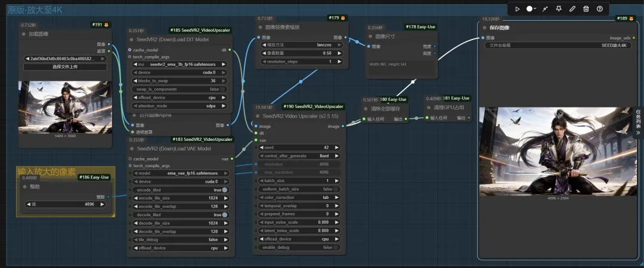Toggle decode_tiled switch
This screenshot has height=268, width=644.
coord(225,215)
